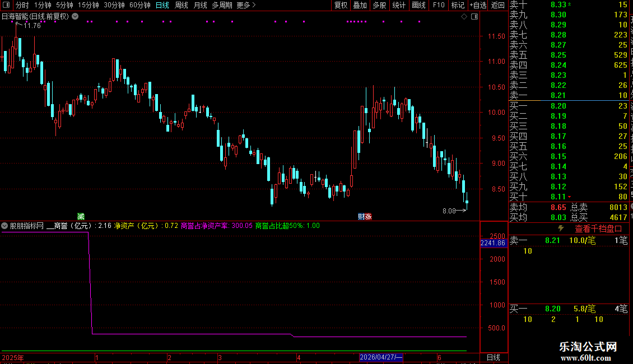
Task: Click the lightning bolt quick-trade icon
Action: tap(561, 228)
